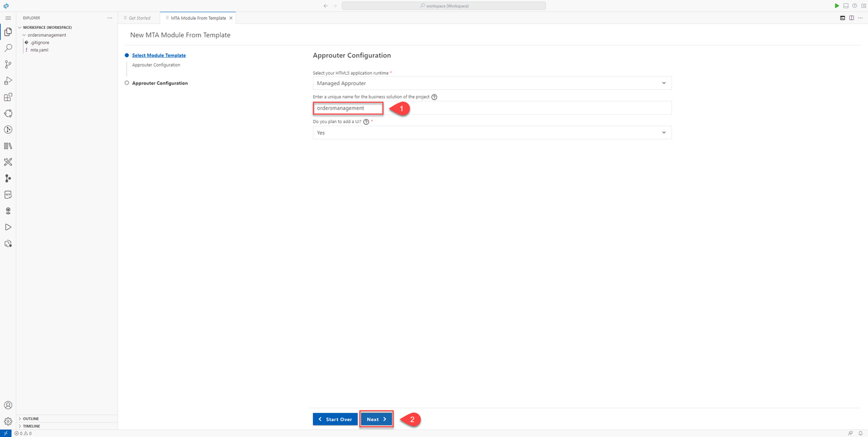Open the .gitignore file
Image resolution: width=868 pixels, height=437 pixels.
tap(40, 43)
